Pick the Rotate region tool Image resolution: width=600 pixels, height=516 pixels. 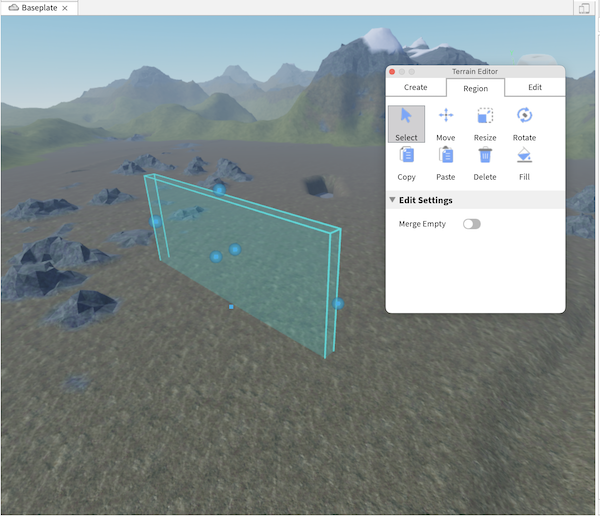click(x=524, y=124)
